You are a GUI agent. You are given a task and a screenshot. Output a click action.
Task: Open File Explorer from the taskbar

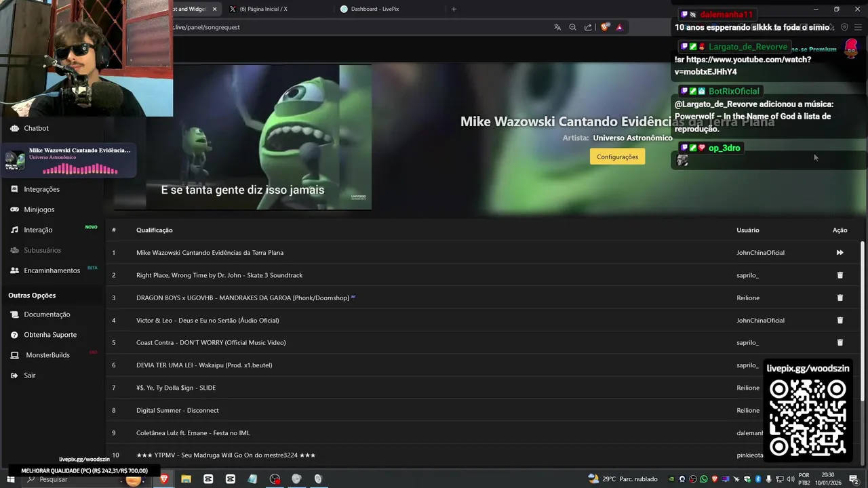[x=186, y=479]
